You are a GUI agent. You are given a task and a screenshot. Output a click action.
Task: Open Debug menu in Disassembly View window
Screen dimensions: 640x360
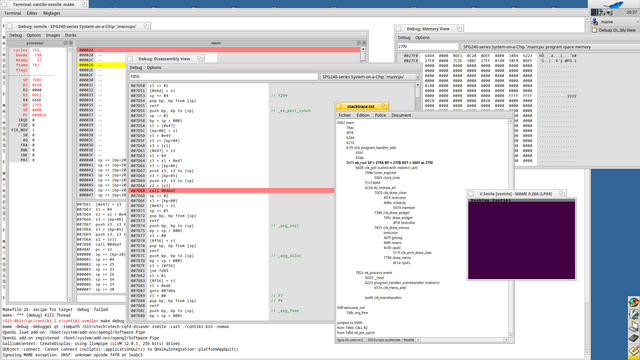coord(136,68)
